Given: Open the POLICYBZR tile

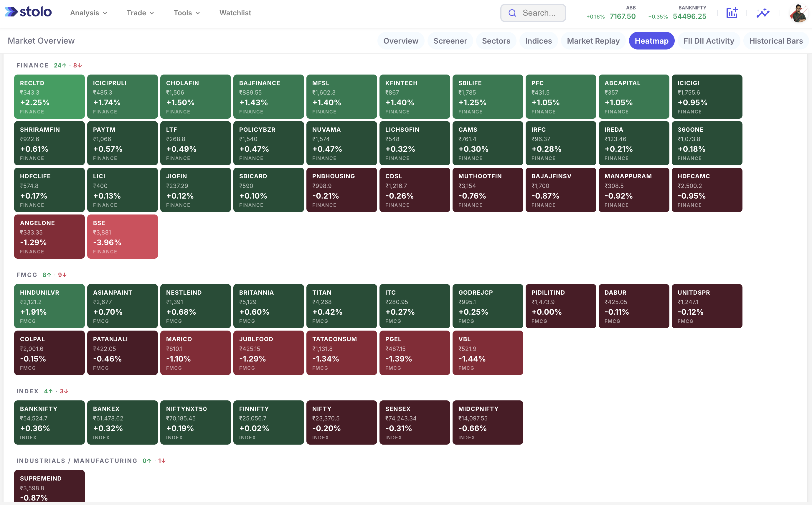Looking at the screenshot, I should point(269,143).
